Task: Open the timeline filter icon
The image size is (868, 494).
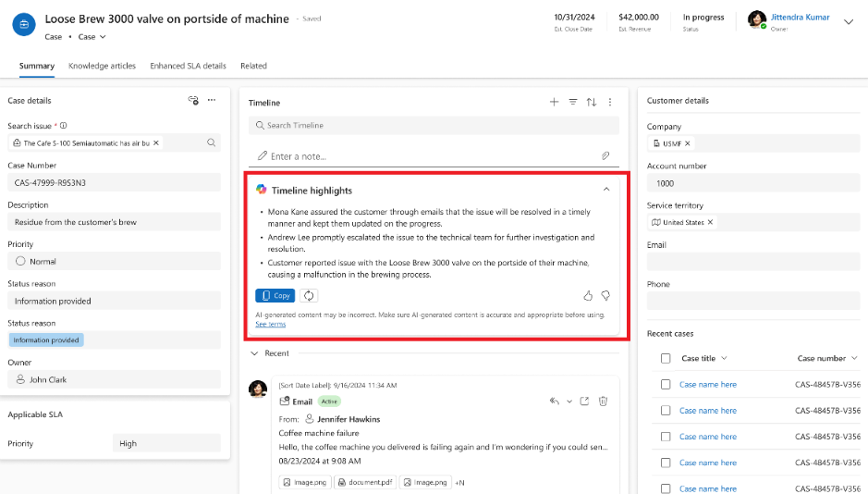Action: 573,102
